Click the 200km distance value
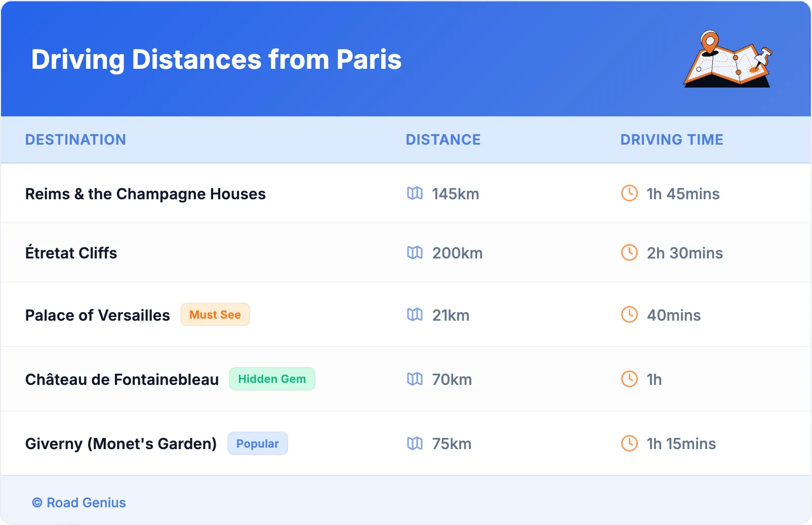 [457, 253]
